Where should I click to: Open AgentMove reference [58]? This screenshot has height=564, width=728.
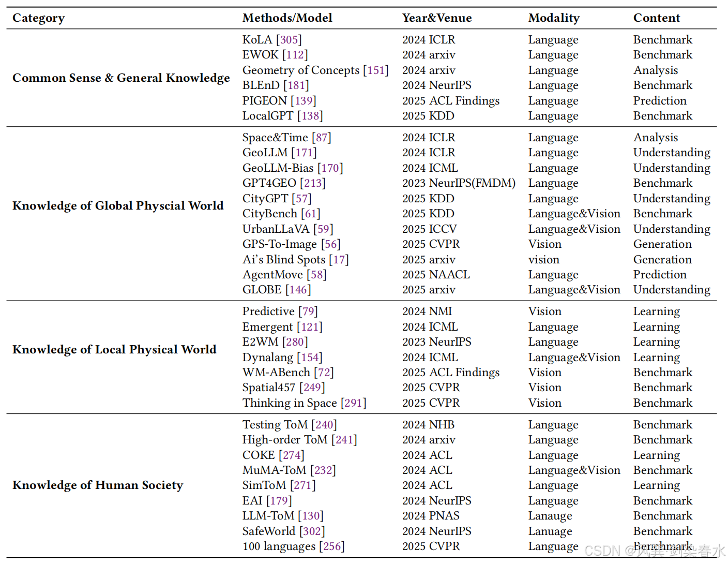click(x=317, y=275)
